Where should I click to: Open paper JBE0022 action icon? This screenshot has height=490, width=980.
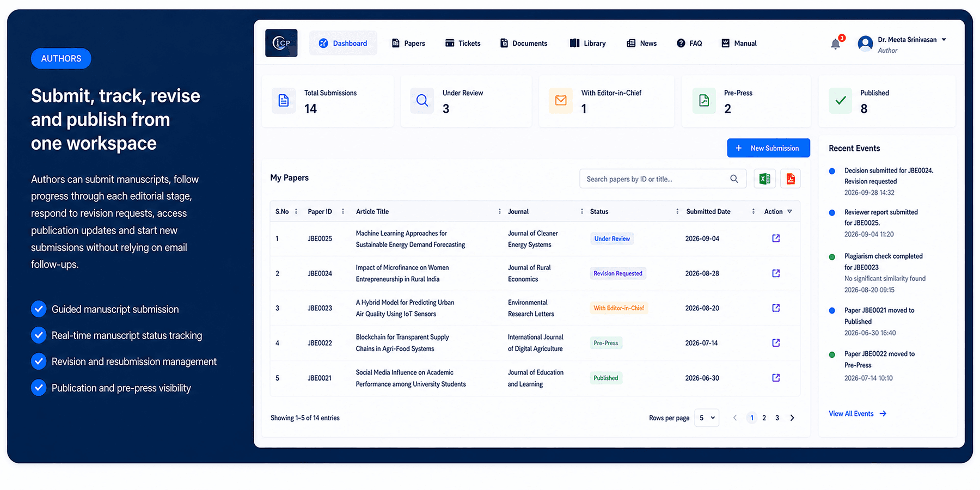pyautogui.click(x=776, y=343)
